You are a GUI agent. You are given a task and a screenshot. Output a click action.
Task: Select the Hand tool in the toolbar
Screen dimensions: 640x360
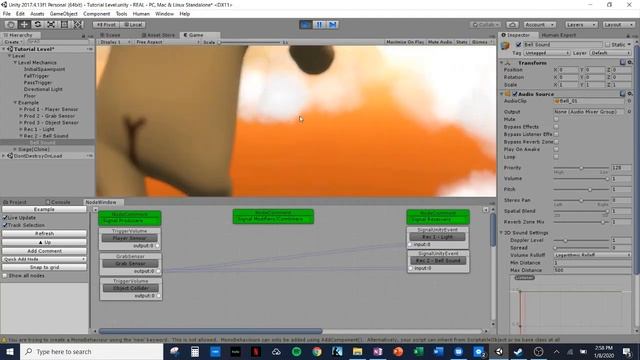click(x=11, y=24)
